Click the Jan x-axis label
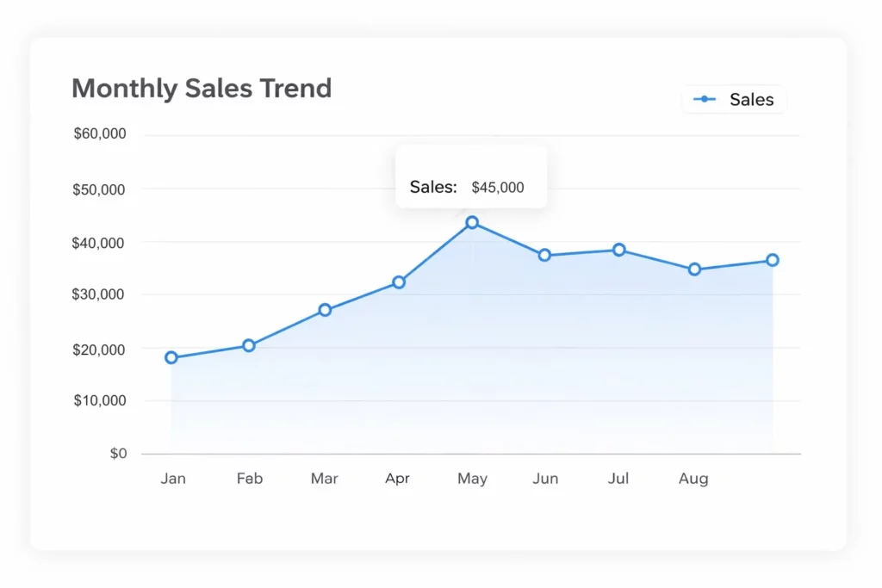This screenshot has height=588, width=882. pyautogui.click(x=173, y=479)
